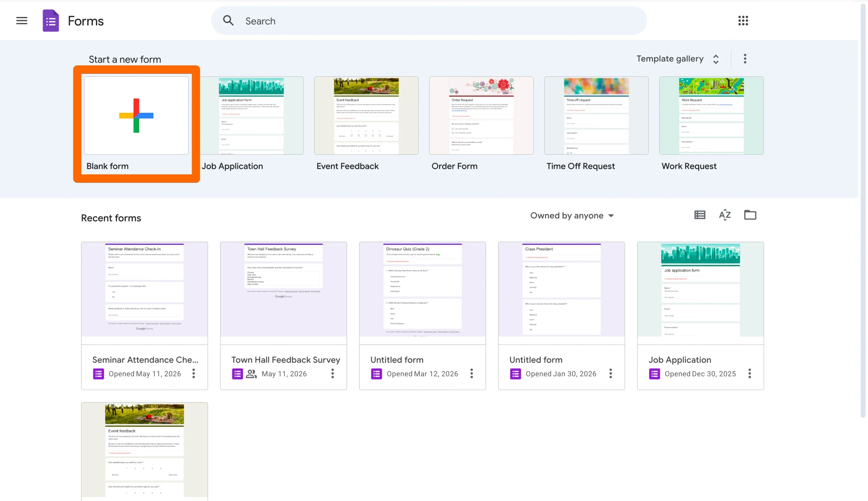The image size is (868, 501).
Task: Open the Event feedback recent form preview
Action: coord(144,451)
